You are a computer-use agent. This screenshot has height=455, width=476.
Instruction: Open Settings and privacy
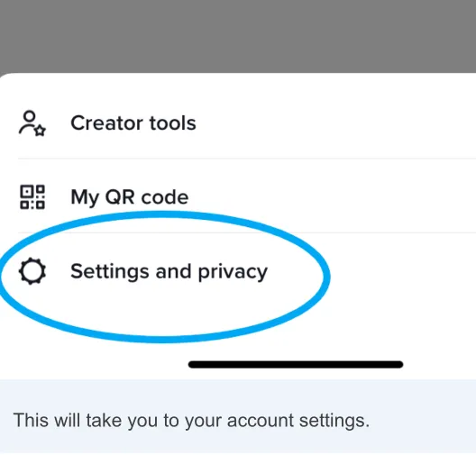pyautogui.click(x=238, y=271)
